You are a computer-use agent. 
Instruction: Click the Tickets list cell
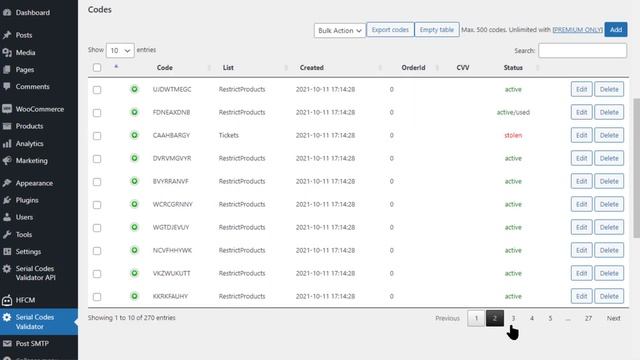[229, 135]
